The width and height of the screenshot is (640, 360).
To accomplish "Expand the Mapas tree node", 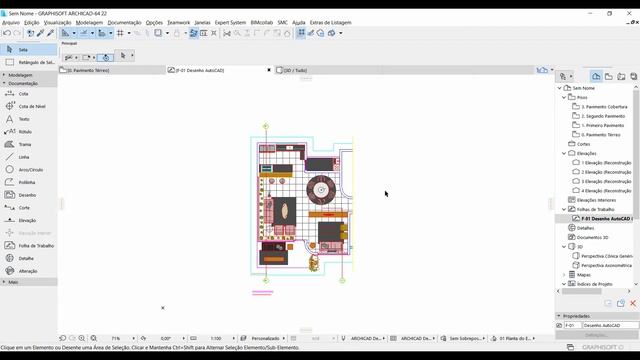I will tap(564, 275).
